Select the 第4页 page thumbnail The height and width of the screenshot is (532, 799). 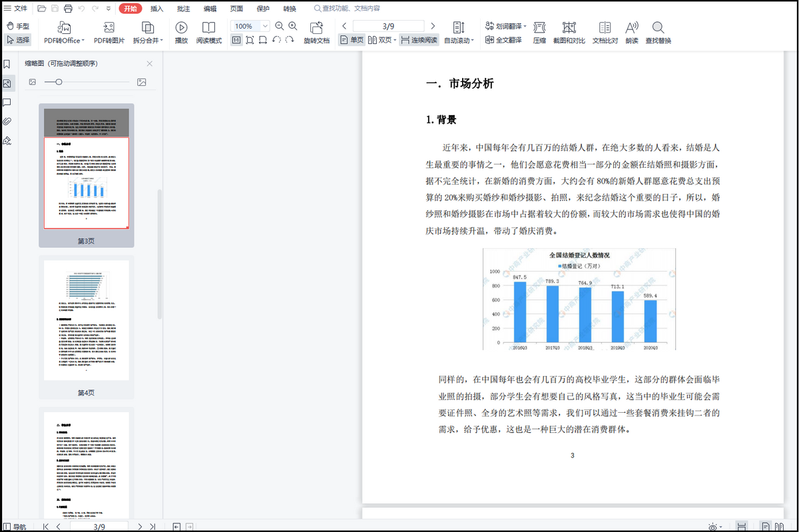[87, 327]
